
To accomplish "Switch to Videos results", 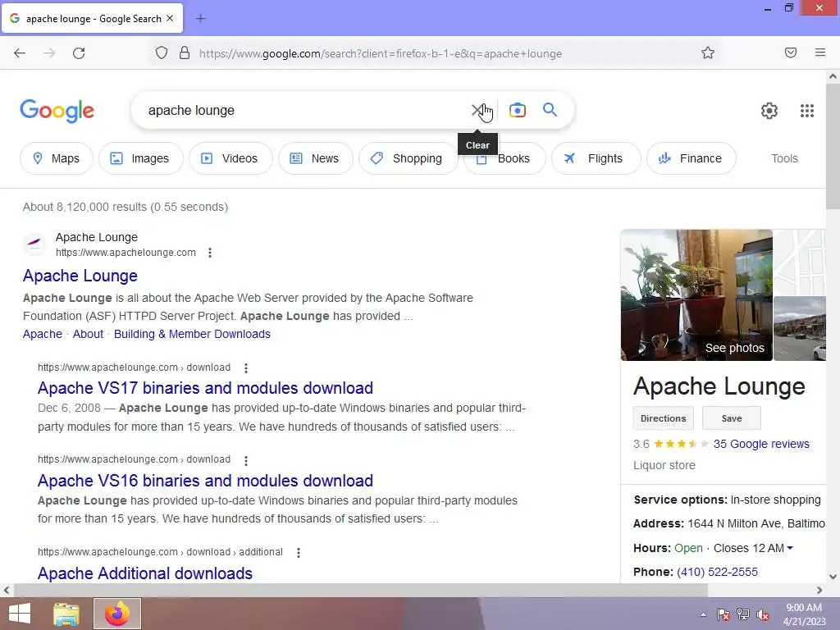I will coord(231,158).
